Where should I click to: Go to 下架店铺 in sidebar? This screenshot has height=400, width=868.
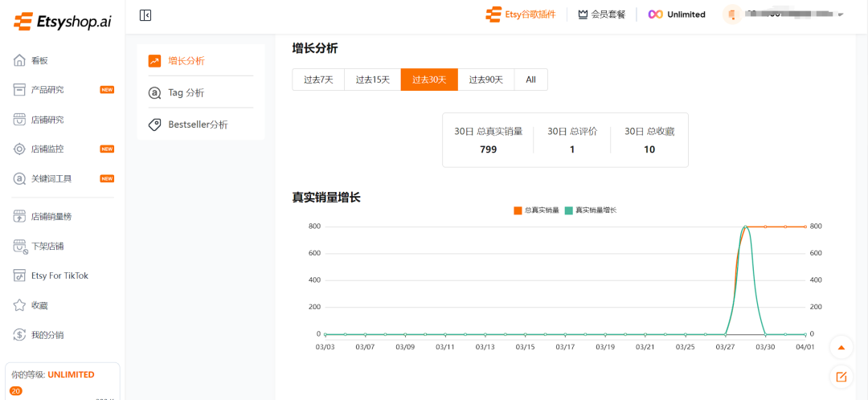[47, 247]
